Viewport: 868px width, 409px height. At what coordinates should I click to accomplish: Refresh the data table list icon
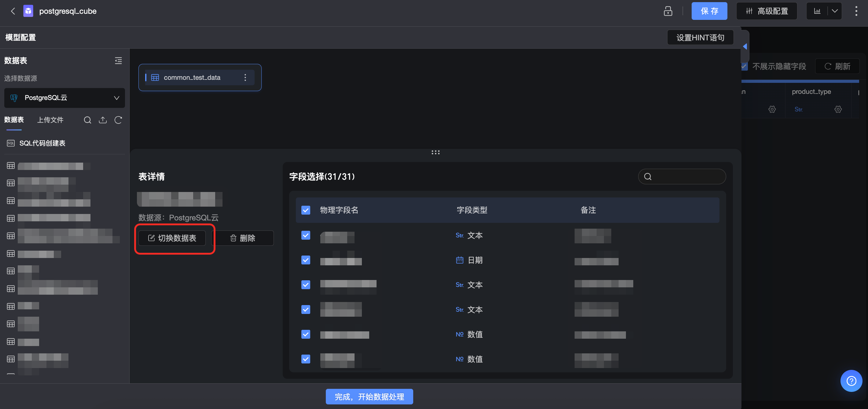(x=118, y=120)
